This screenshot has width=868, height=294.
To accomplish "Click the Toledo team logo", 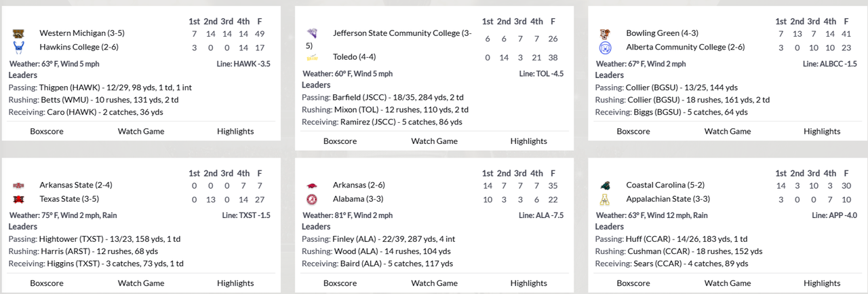I will tap(312, 57).
